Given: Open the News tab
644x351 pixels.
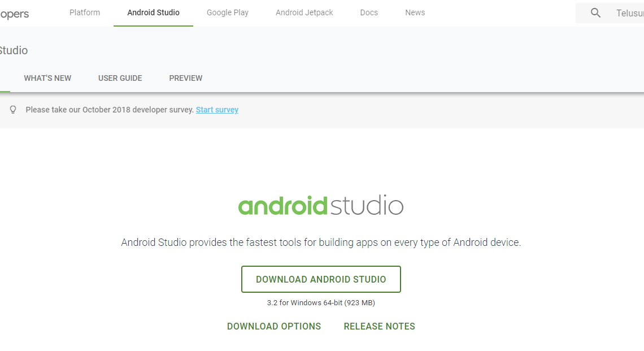Looking at the screenshot, I should coord(415,12).
